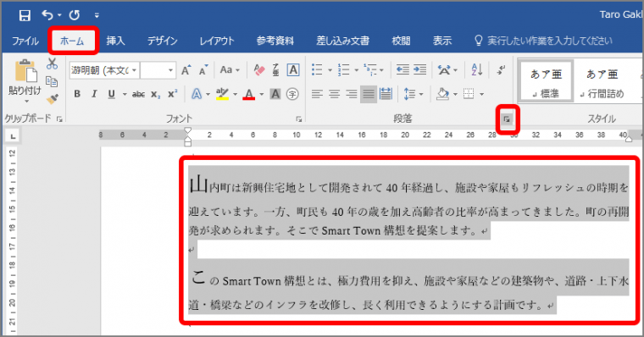Sort text with A-Z icon
This screenshot has height=337, width=644.
click(477, 69)
